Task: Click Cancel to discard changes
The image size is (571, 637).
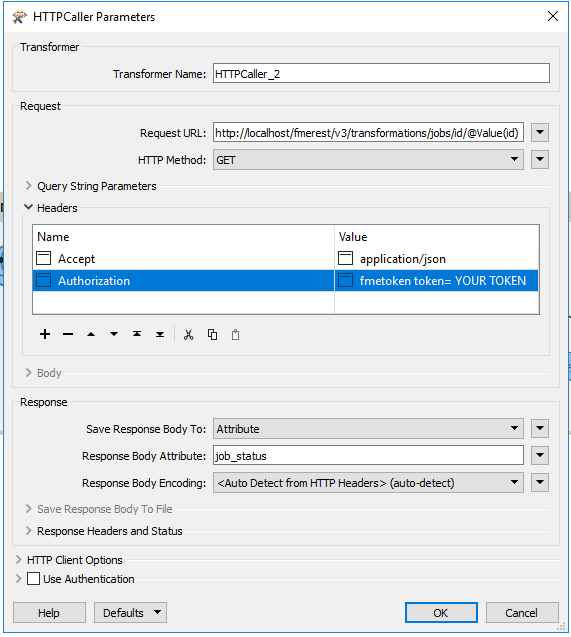Action: (522, 612)
